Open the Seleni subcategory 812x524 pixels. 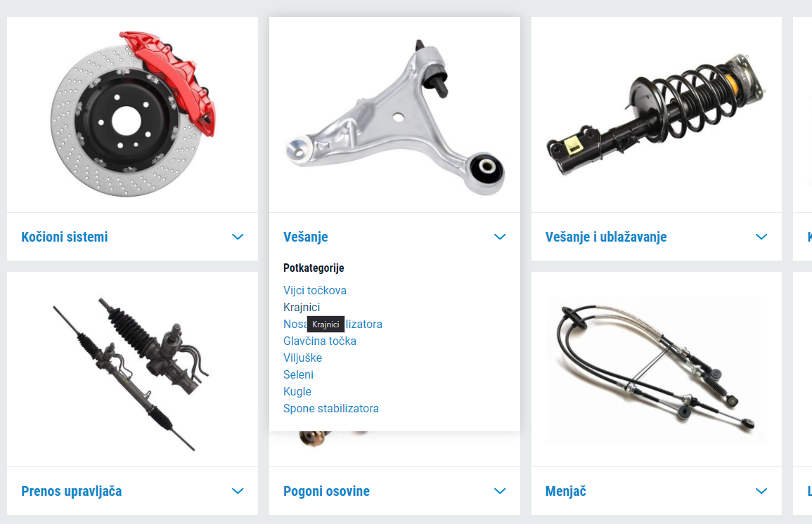point(298,374)
